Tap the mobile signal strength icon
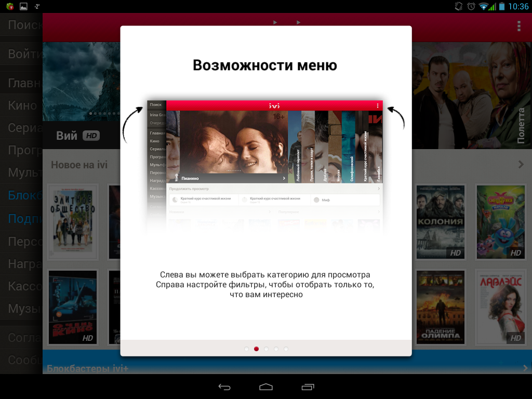 point(493,6)
